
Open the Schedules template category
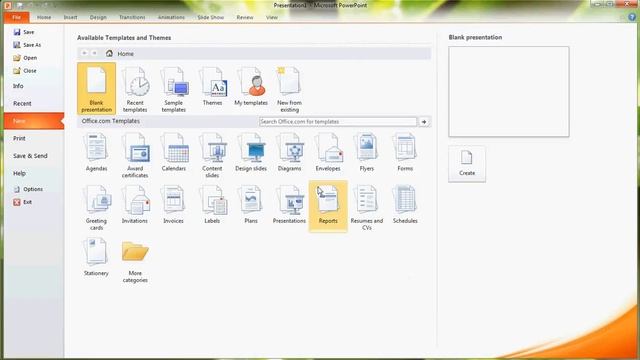(405, 204)
